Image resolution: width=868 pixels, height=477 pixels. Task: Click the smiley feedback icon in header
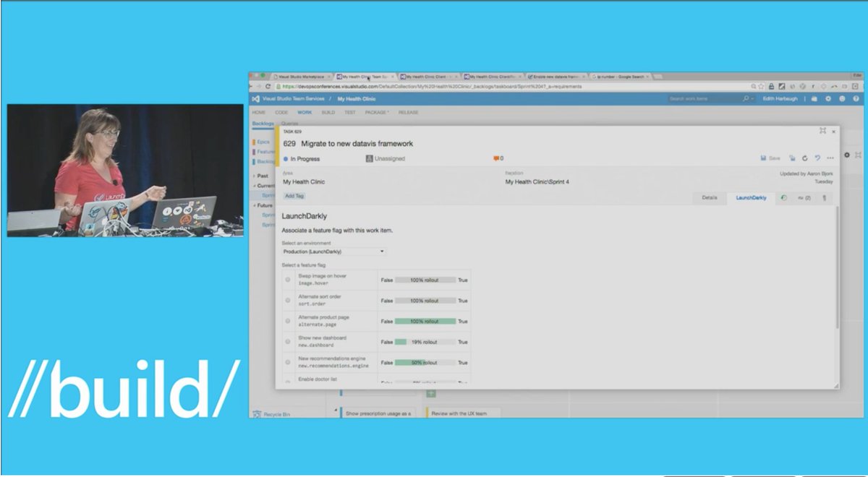842,98
